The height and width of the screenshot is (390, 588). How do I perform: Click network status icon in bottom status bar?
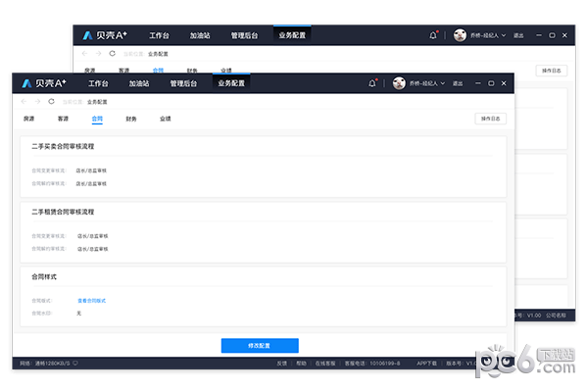click(75, 363)
